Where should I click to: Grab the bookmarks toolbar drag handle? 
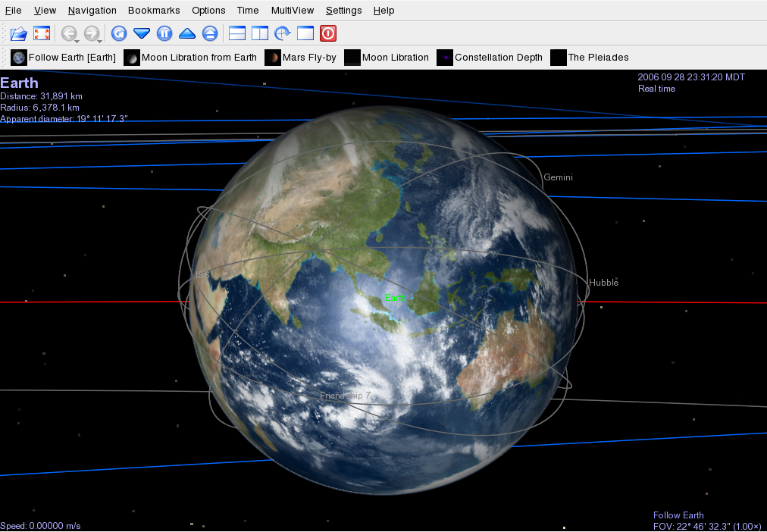4,57
